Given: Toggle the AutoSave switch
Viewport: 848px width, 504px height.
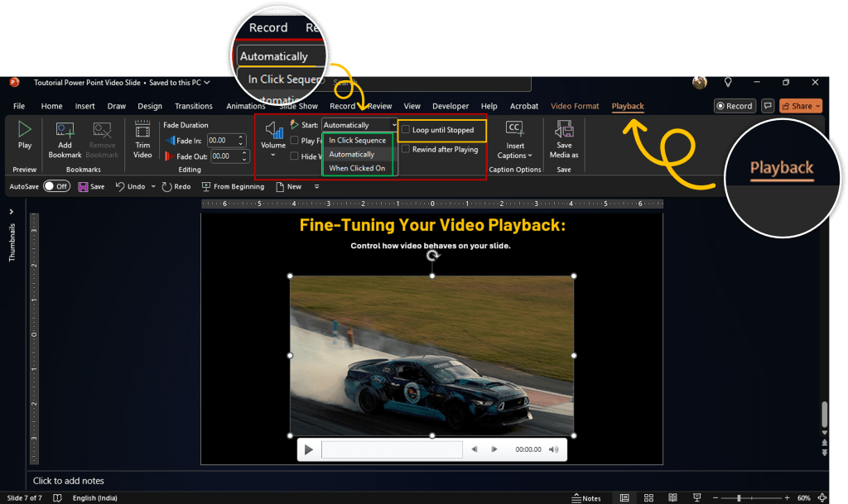Looking at the screenshot, I should (56, 187).
